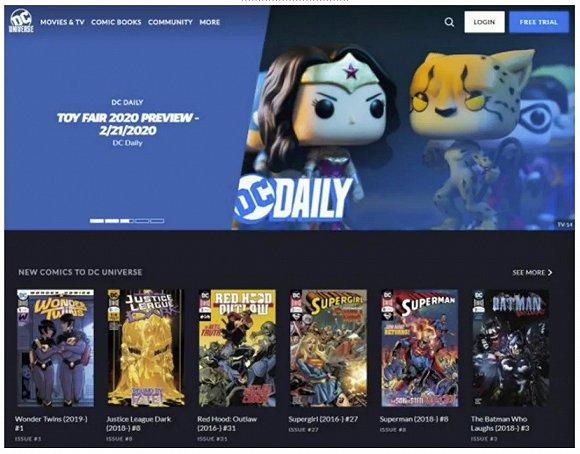
Task: Open the Supergirl #27 comic cover
Action: pos(328,348)
